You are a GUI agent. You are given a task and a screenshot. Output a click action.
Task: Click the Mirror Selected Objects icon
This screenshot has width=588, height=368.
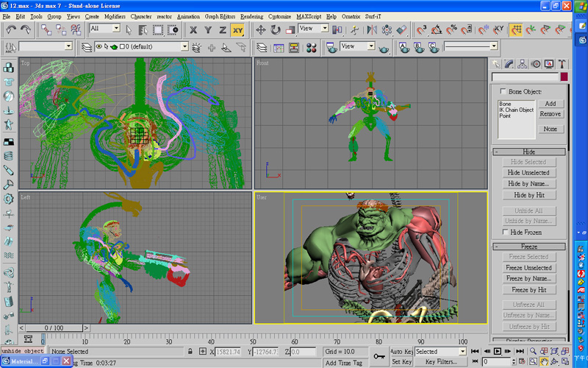(x=372, y=29)
